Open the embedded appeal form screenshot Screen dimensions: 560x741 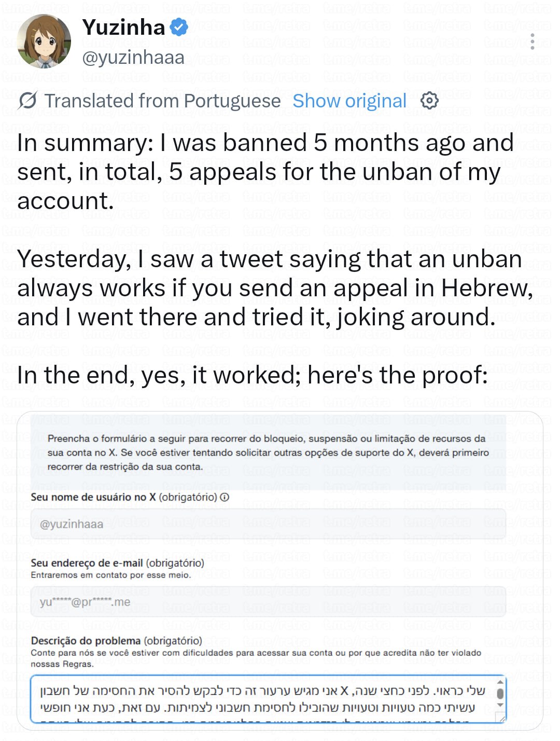tap(280, 571)
